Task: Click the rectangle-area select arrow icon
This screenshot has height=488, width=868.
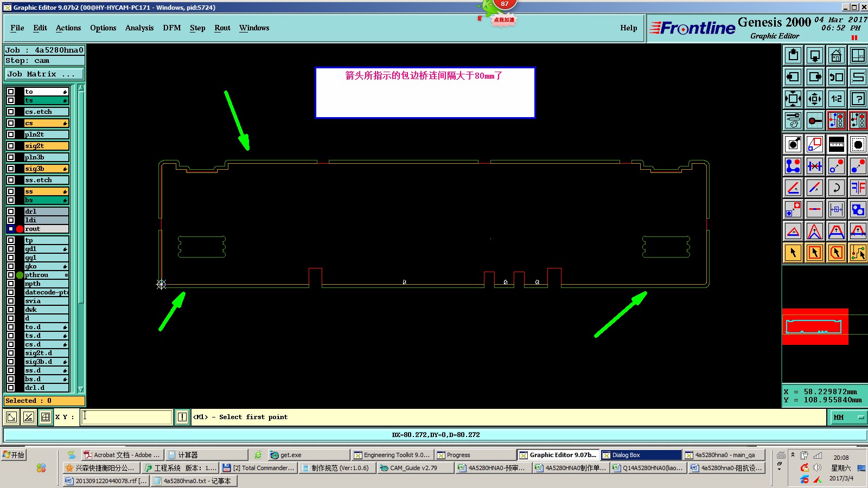Action: tap(815, 253)
